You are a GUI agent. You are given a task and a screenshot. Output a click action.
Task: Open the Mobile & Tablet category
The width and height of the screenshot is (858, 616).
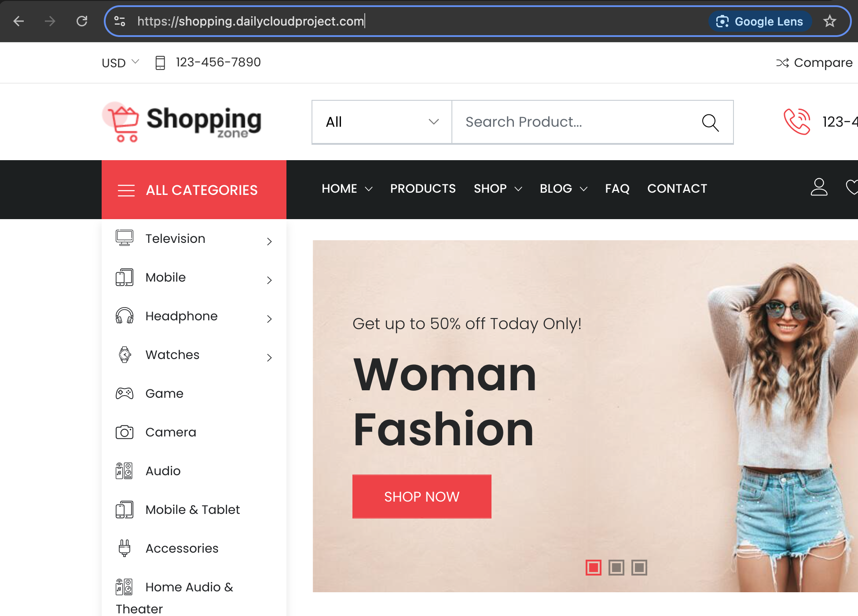[192, 510]
